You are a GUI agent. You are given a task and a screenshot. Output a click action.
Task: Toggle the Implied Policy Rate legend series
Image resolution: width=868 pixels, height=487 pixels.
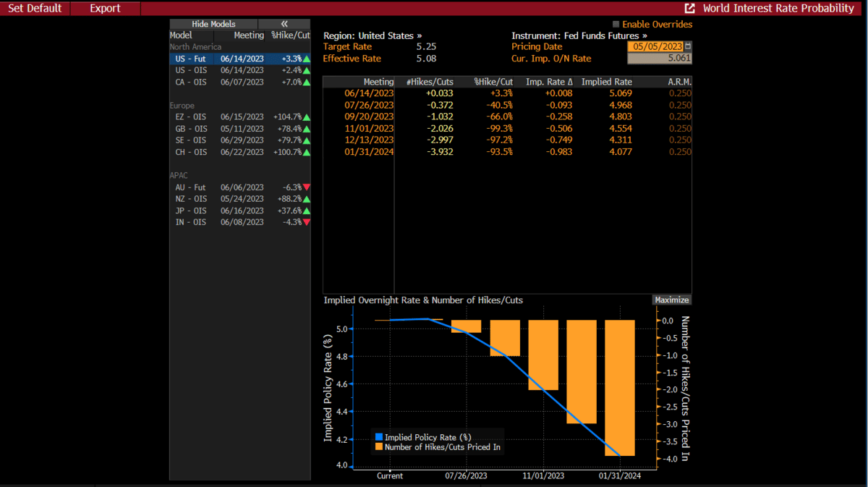(378, 437)
